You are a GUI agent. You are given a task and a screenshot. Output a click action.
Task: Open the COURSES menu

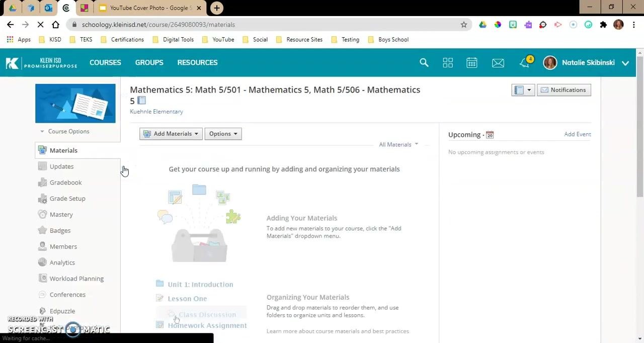pyautogui.click(x=105, y=62)
